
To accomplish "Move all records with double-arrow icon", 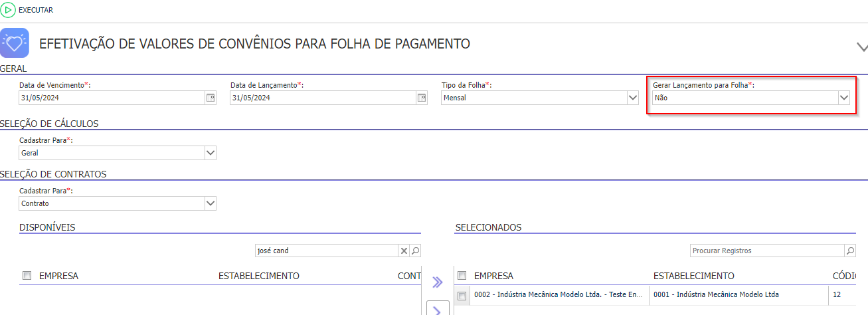I will coord(437,282).
